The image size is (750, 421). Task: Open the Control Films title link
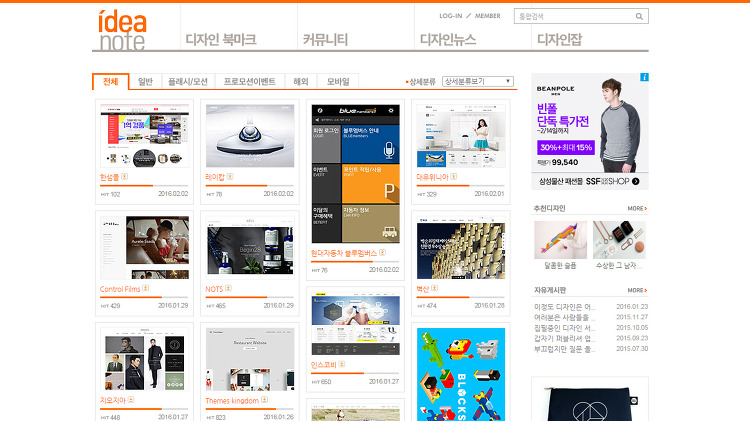click(120, 289)
